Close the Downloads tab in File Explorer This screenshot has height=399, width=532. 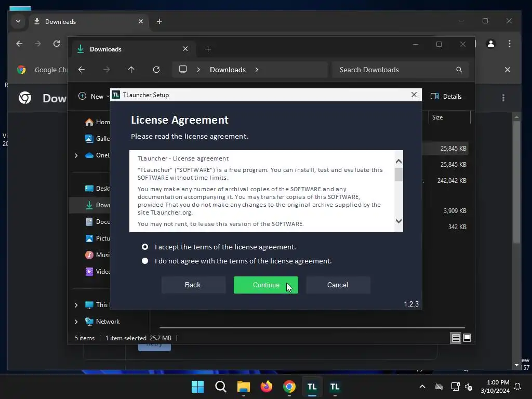click(x=185, y=49)
